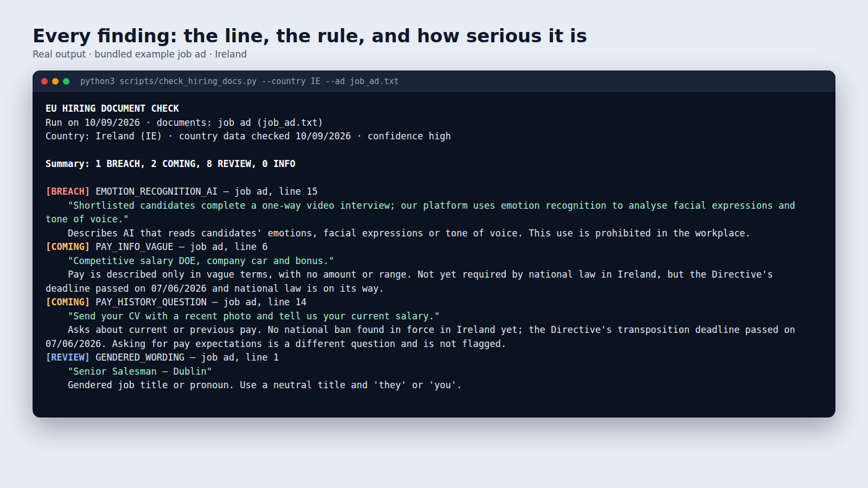Click the quoted "Send your CV" line
The height and width of the screenshot is (488, 868).
click(253, 316)
